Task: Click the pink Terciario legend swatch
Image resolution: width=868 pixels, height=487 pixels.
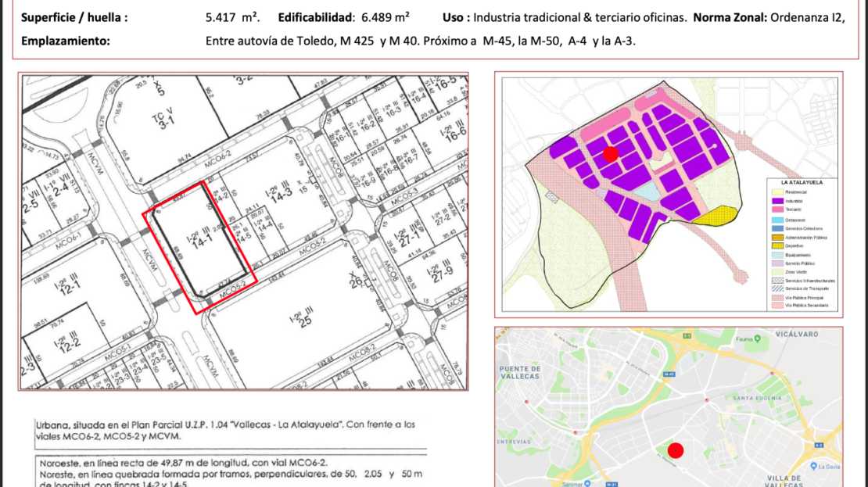Action: tap(778, 209)
